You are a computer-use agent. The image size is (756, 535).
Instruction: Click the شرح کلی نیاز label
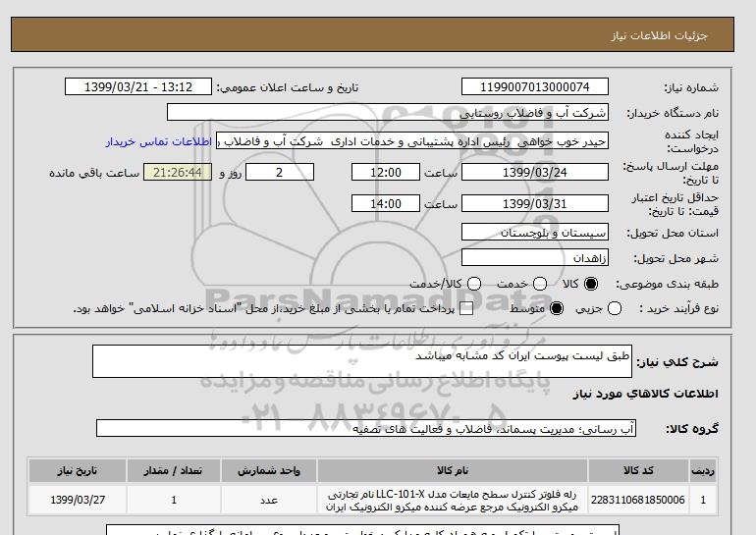point(677,362)
